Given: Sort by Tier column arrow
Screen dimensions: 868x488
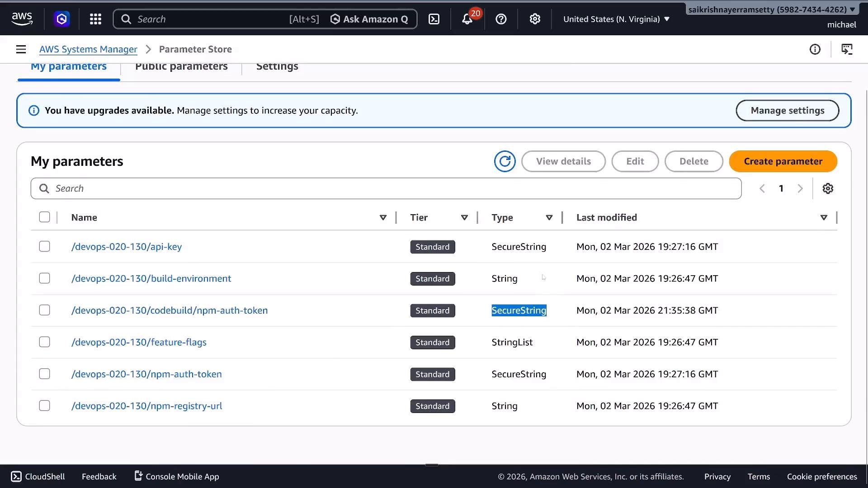Looking at the screenshot, I should coord(464,218).
